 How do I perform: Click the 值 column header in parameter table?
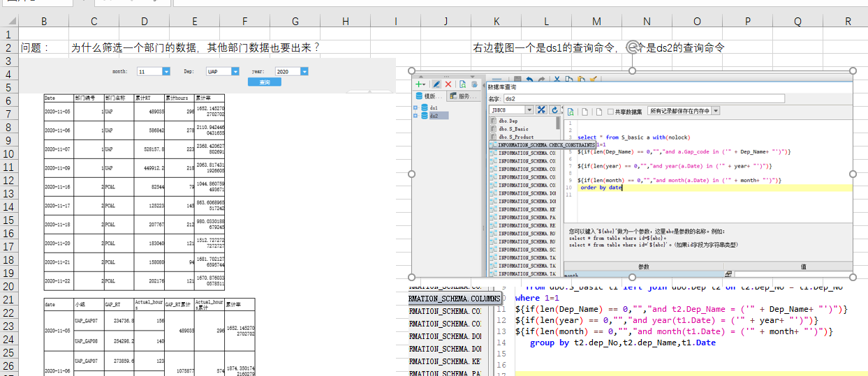click(803, 266)
